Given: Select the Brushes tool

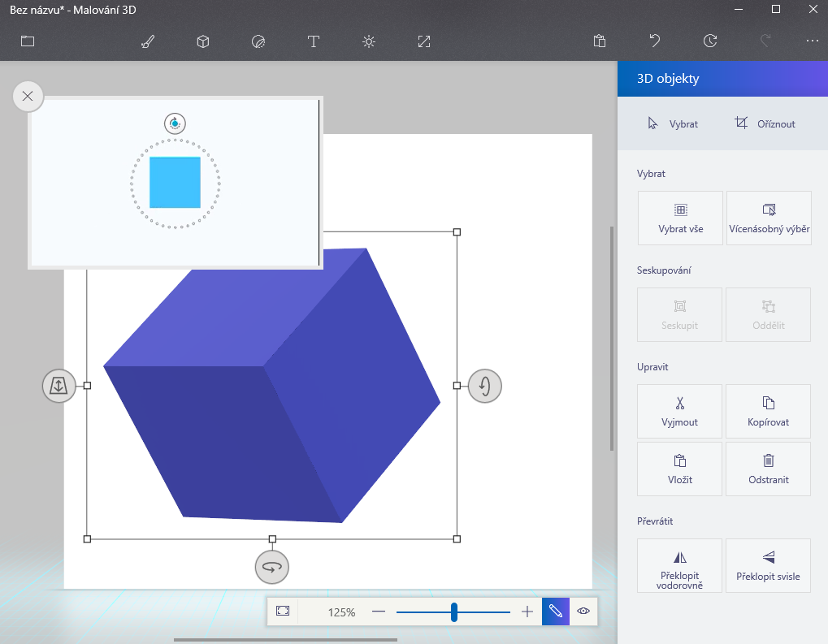Looking at the screenshot, I should click(148, 41).
